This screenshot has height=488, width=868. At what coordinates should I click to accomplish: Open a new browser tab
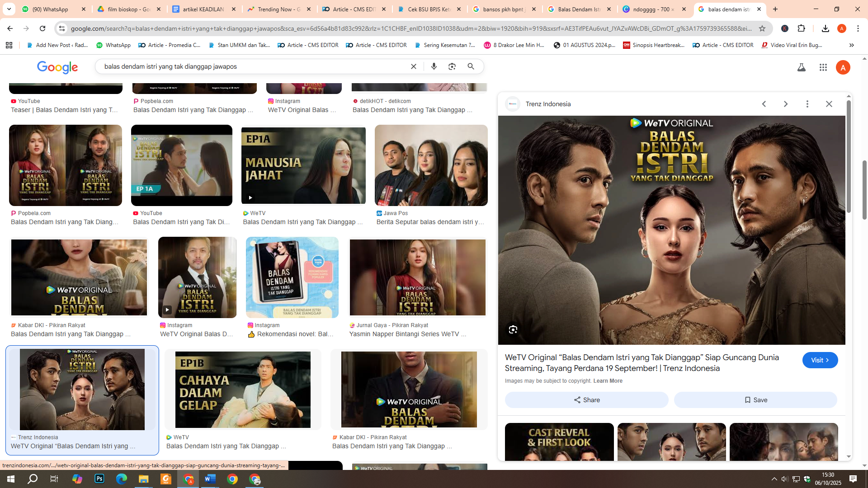(x=775, y=9)
